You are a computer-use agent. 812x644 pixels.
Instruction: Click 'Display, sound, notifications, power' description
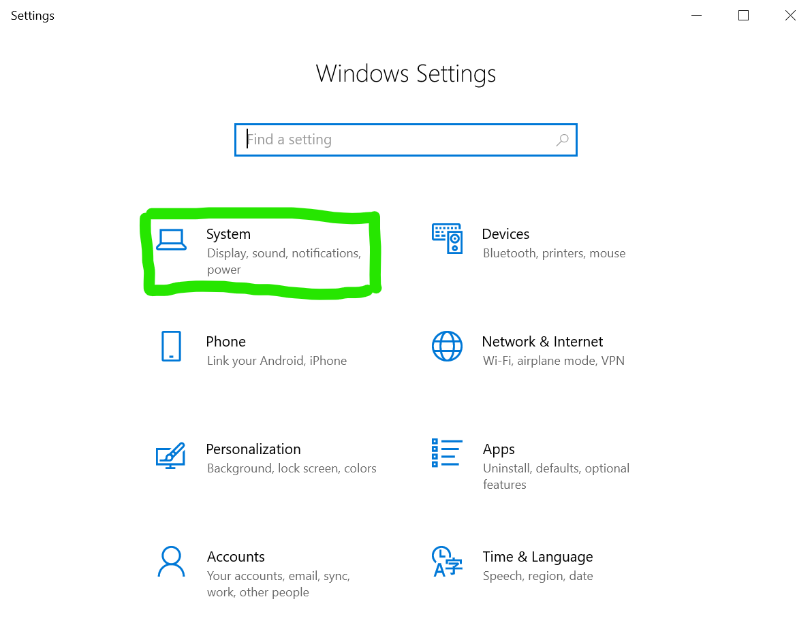click(284, 261)
